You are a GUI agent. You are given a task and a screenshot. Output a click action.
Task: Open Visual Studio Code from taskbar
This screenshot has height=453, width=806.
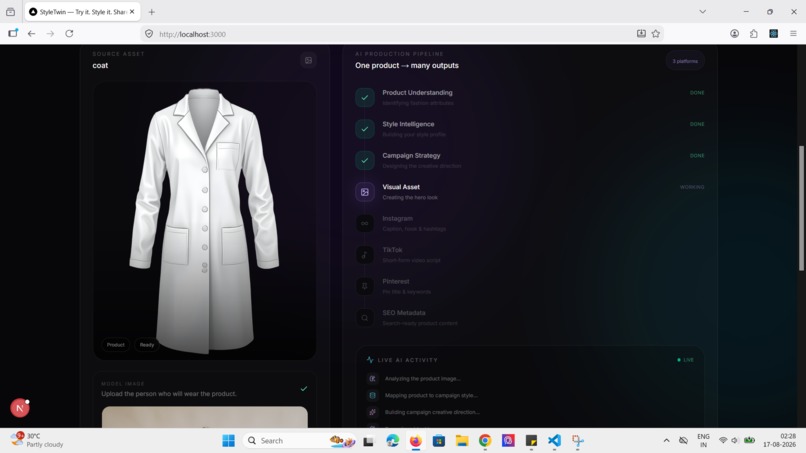click(554, 441)
